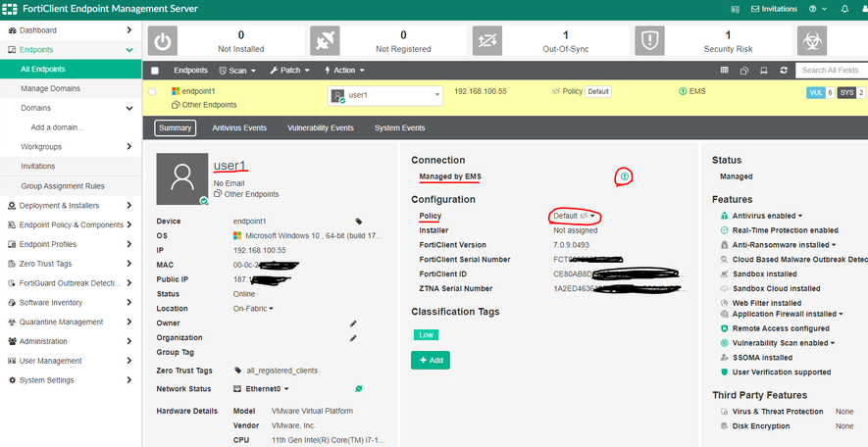Viewport: 868px width, 447px height.
Task: Expand Endpoint Policy & Components menu
Action: (71, 225)
